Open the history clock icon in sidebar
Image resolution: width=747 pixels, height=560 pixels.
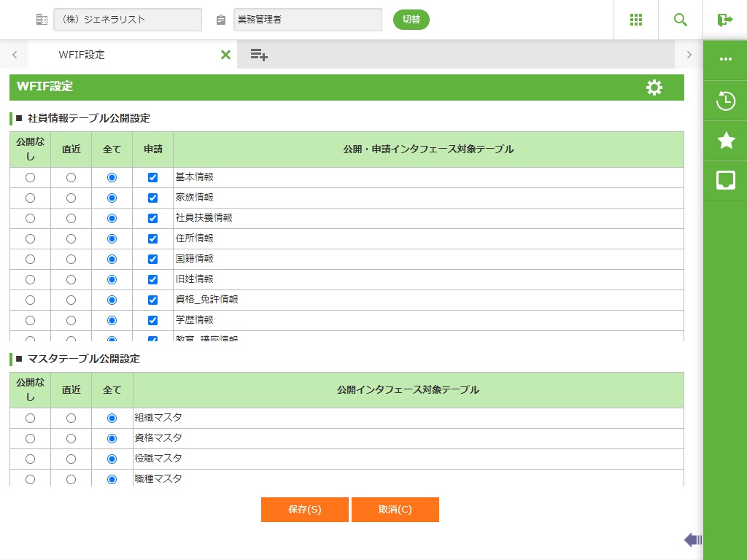[725, 101]
